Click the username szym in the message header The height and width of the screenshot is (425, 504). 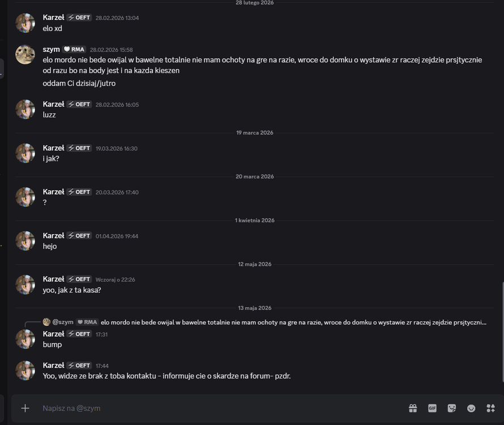51,49
